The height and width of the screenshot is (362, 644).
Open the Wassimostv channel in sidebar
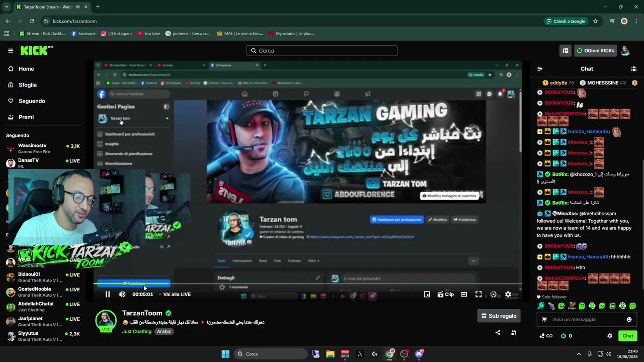pyautogui.click(x=43, y=148)
